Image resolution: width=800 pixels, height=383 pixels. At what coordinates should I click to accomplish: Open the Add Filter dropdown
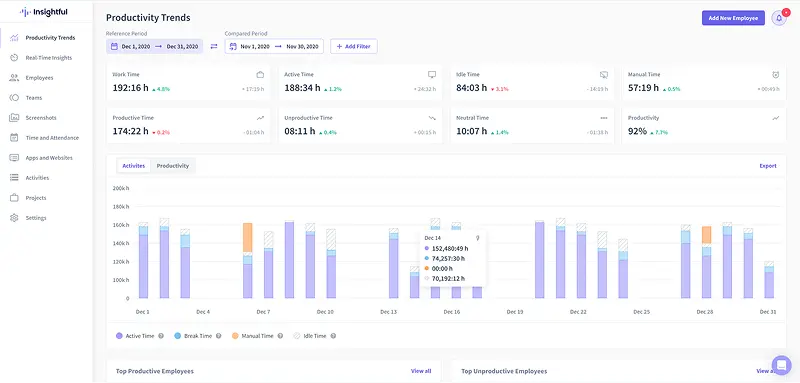pyautogui.click(x=354, y=46)
